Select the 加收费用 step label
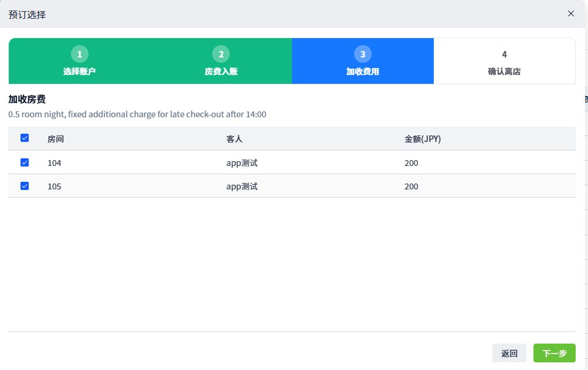 [363, 72]
